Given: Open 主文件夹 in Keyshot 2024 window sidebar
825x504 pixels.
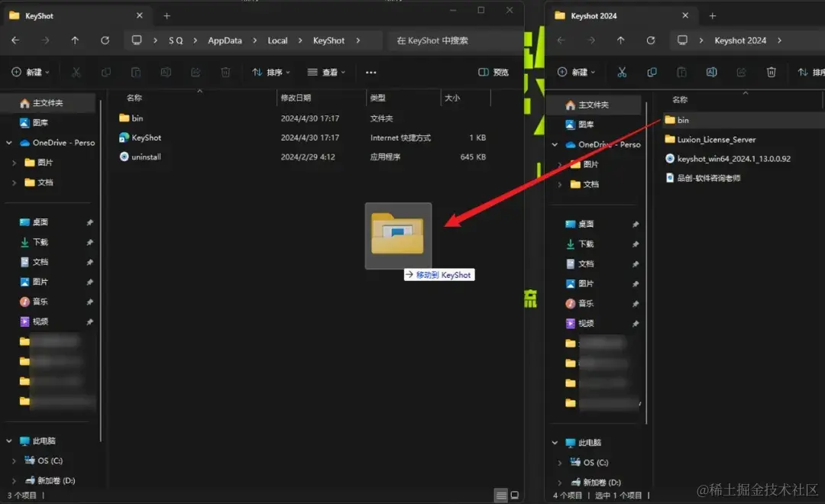Looking at the screenshot, I should 594,105.
